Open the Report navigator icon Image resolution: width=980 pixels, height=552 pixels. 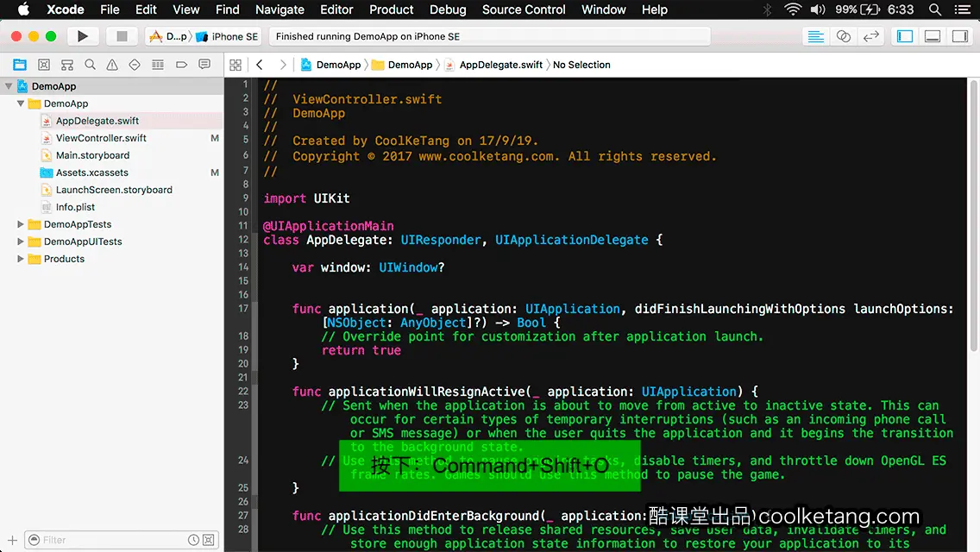click(x=204, y=65)
